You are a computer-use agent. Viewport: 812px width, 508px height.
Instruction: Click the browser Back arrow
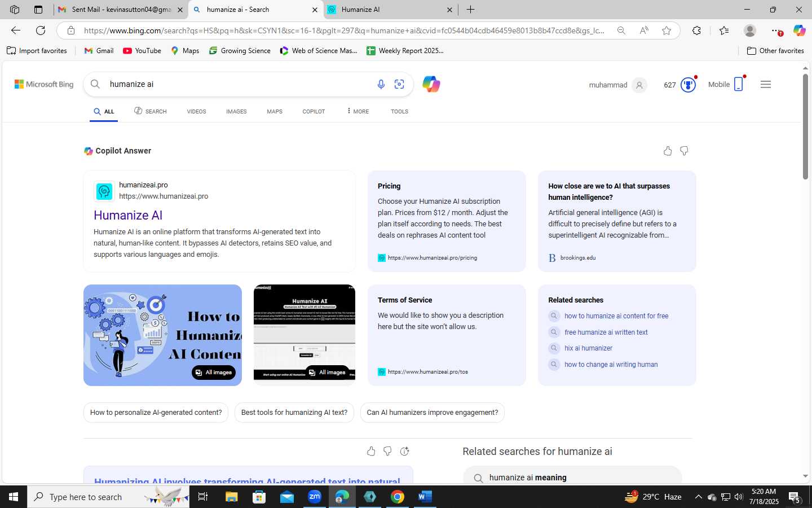coord(16,30)
